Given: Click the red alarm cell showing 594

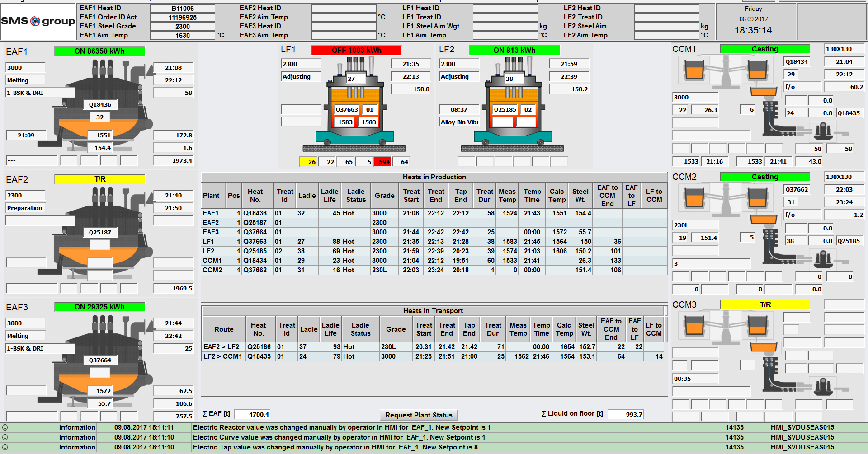Looking at the screenshot, I should [382, 161].
